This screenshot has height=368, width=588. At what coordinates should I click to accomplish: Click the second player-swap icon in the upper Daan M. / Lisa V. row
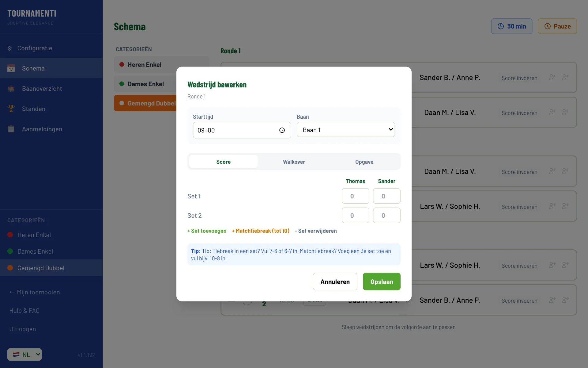(x=565, y=113)
